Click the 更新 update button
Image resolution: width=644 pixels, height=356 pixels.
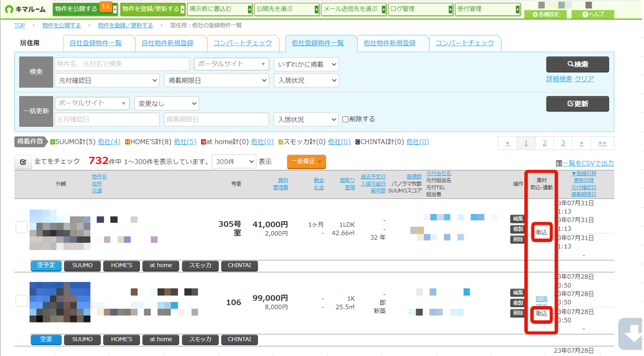coord(577,104)
